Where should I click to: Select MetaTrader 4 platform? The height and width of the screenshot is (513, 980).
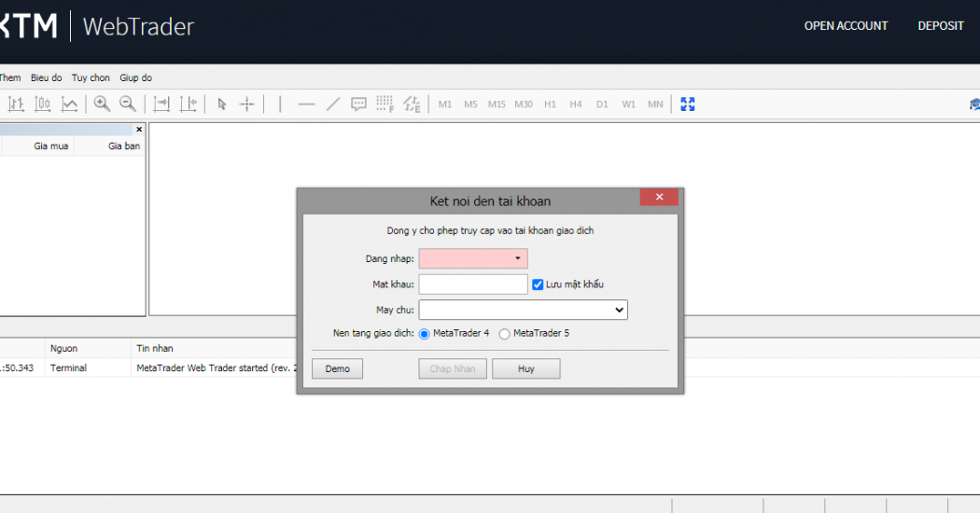pos(425,334)
